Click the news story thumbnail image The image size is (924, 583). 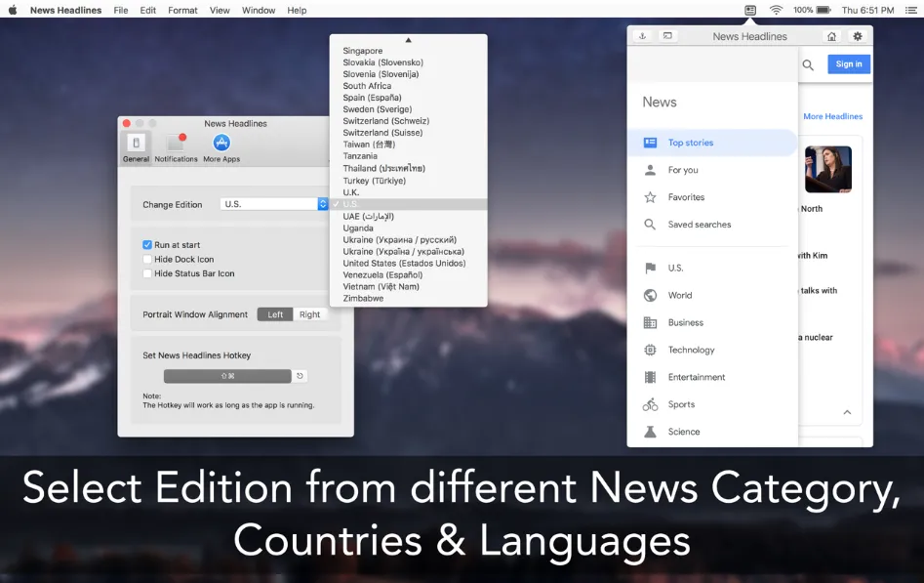tap(828, 169)
